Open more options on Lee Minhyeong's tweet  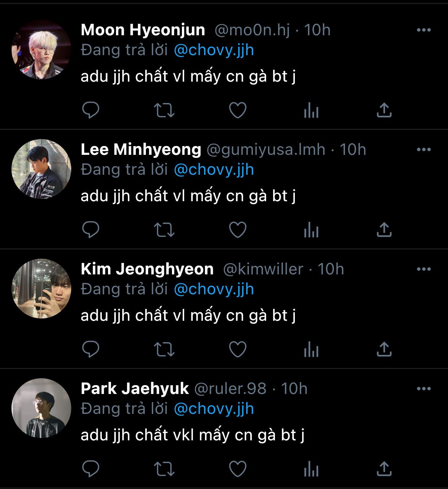tap(423, 150)
